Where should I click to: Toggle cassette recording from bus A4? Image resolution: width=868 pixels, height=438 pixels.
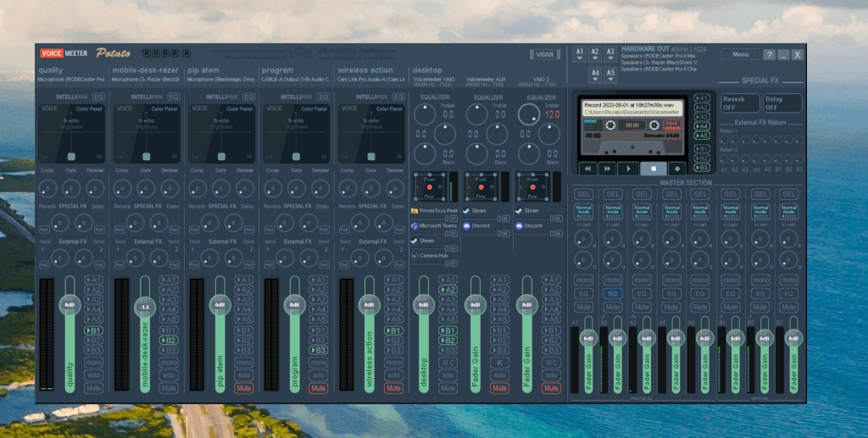(x=701, y=126)
